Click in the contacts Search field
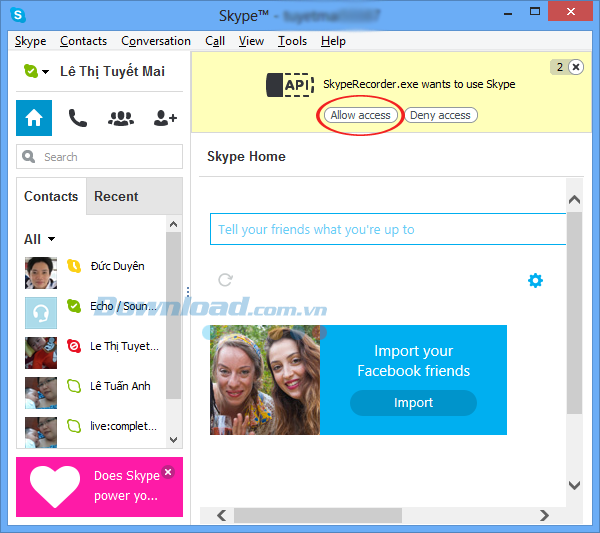The width and height of the screenshot is (600, 533). point(99,156)
